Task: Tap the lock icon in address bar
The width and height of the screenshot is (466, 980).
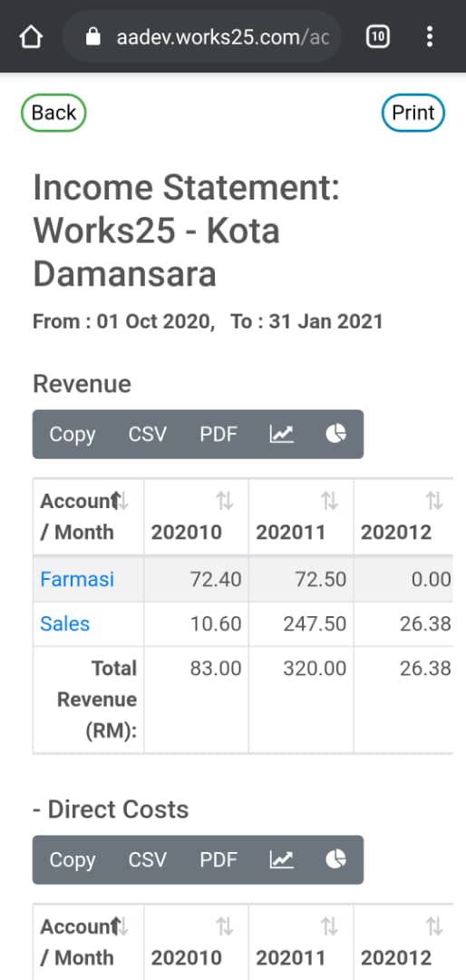Action: [93, 37]
